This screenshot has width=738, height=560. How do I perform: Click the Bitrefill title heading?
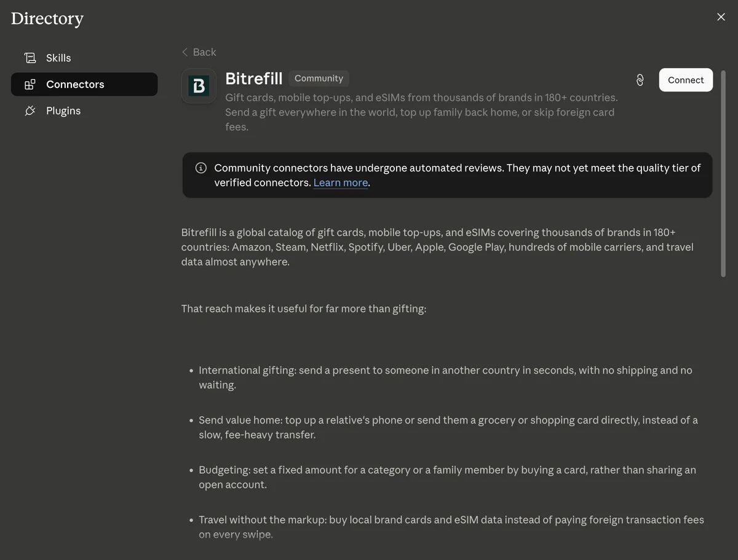pos(254,79)
